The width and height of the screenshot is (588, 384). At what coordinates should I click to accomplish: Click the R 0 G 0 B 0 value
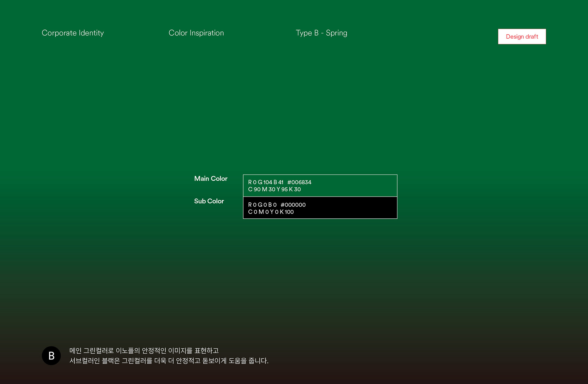[x=262, y=205]
